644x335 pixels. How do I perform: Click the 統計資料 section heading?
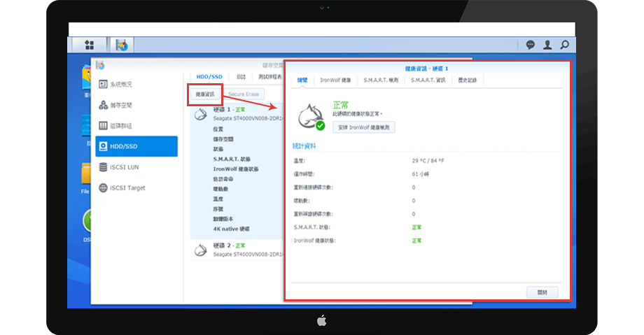pyautogui.click(x=304, y=145)
